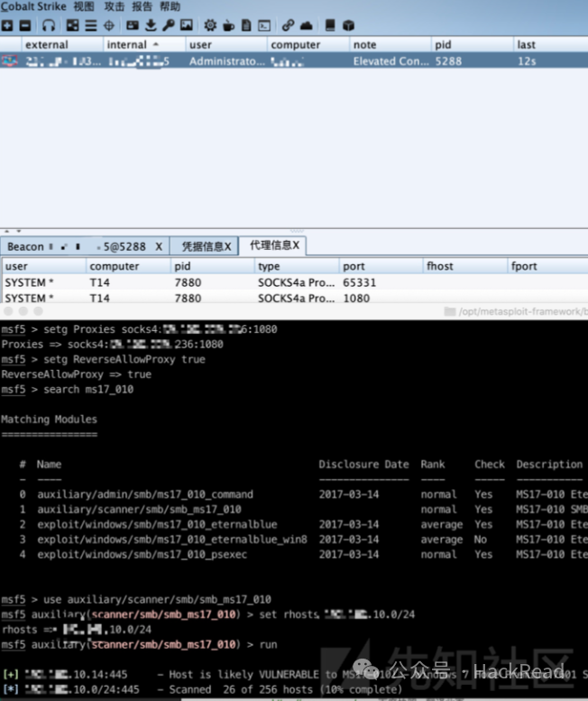Select the Administrato... user cell in session row

point(226,60)
